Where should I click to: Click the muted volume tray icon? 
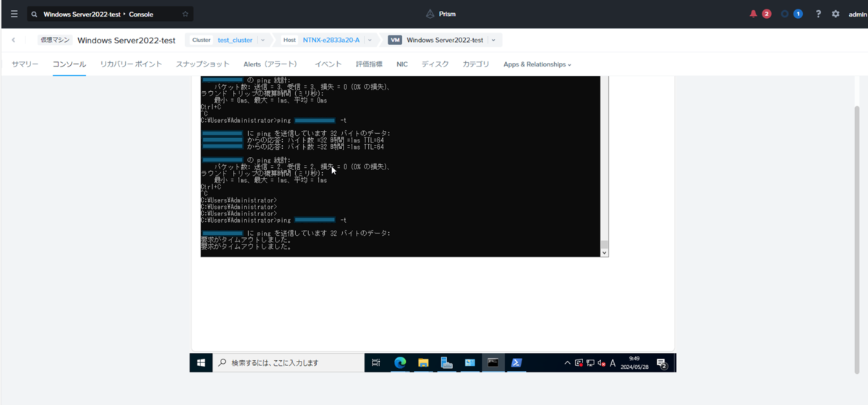601,363
